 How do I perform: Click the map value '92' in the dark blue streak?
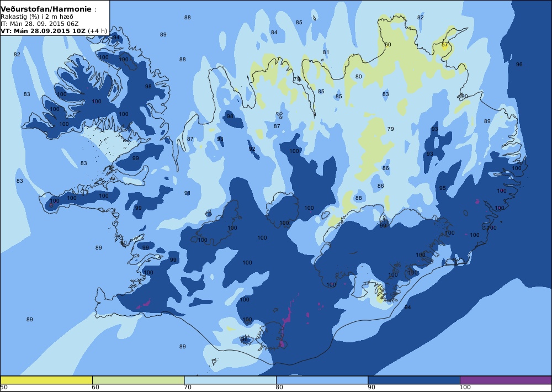(252, 149)
